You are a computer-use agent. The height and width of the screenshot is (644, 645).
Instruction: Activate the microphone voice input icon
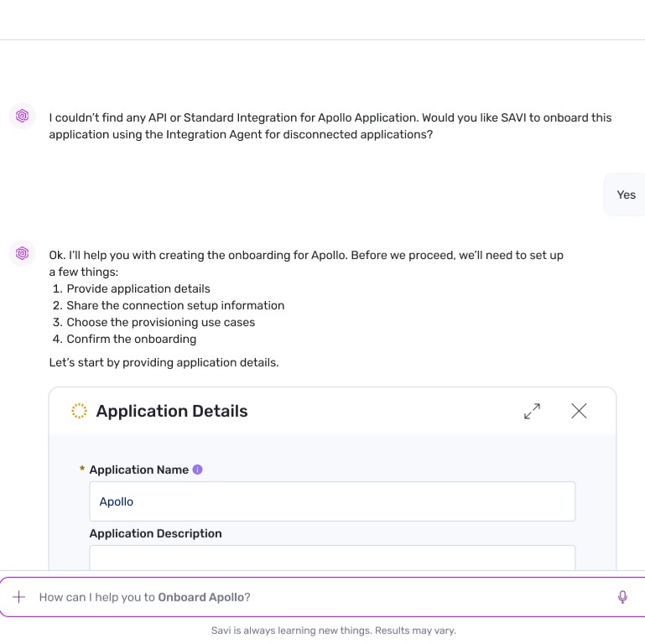[x=622, y=597]
